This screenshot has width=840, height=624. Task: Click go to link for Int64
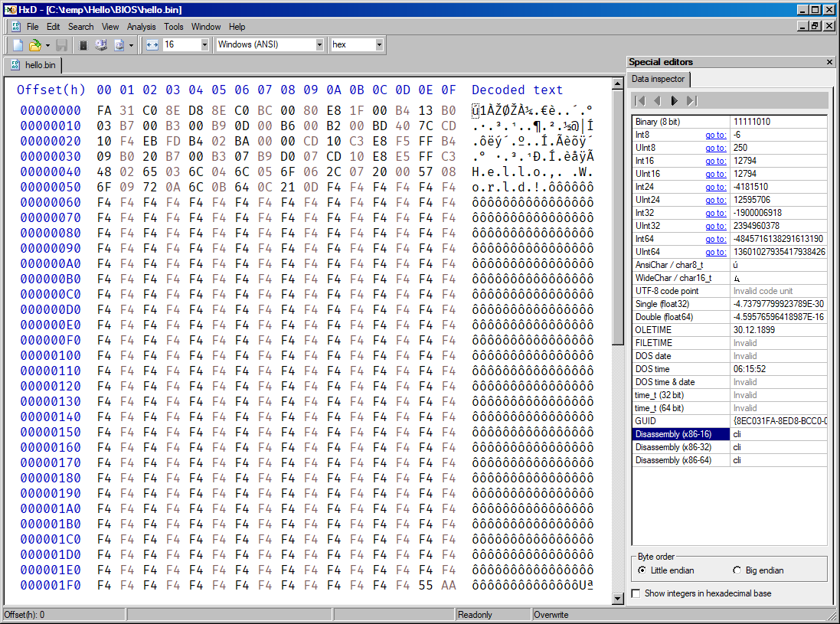coord(716,239)
